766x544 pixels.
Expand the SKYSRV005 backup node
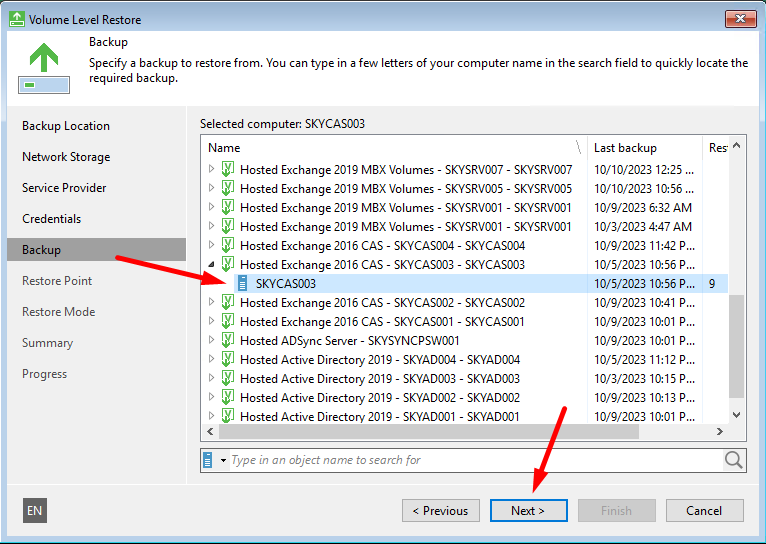click(212, 188)
